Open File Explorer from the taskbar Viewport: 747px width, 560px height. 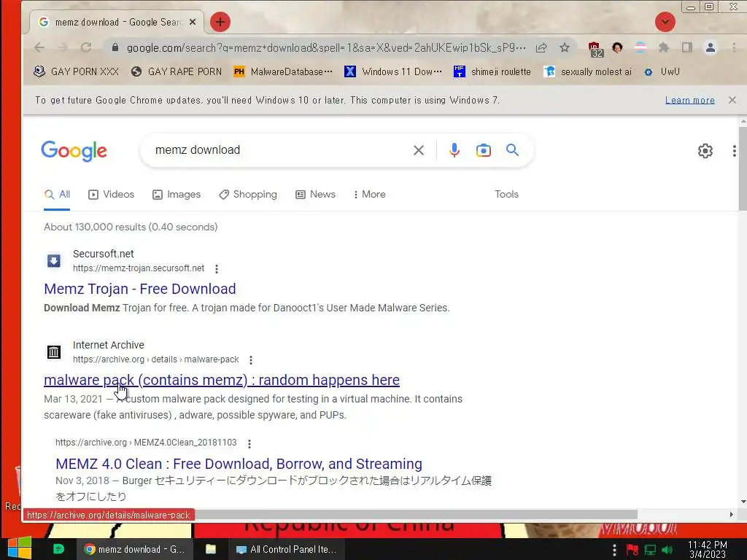pyautogui.click(x=211, y=549)
